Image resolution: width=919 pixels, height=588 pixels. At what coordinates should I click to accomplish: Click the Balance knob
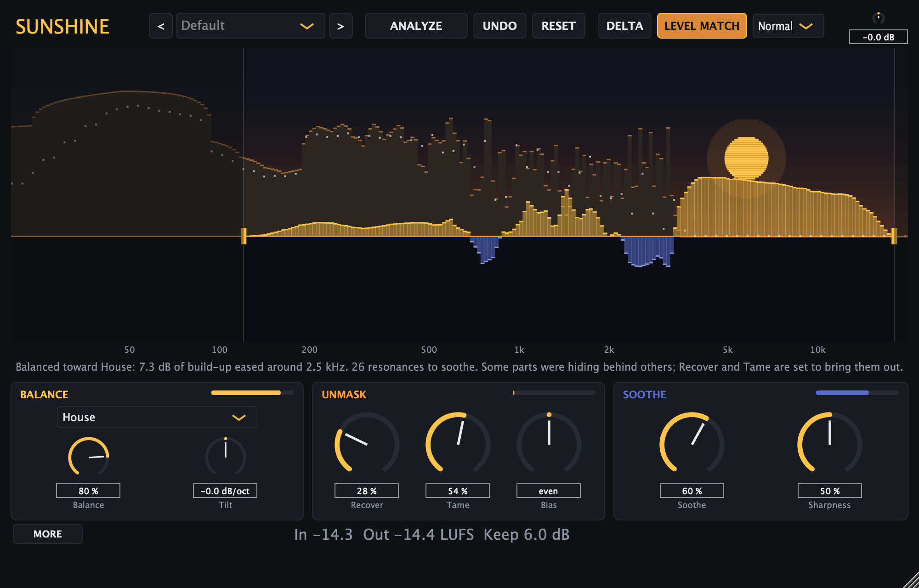88,457
